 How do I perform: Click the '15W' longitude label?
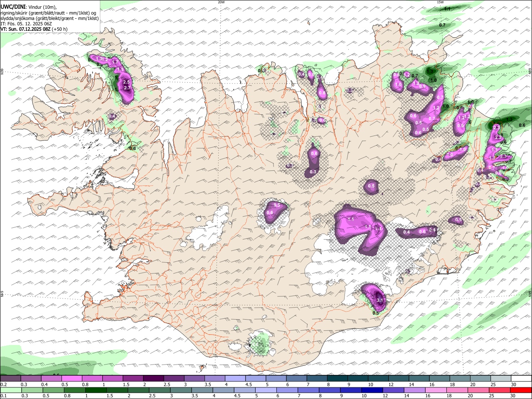click(x=440, y=2)
